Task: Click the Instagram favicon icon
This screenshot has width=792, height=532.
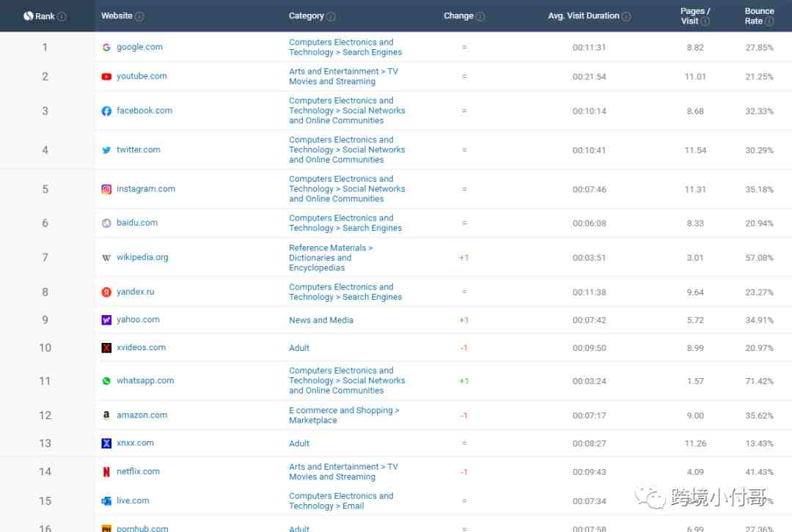Action: point(106,189)
